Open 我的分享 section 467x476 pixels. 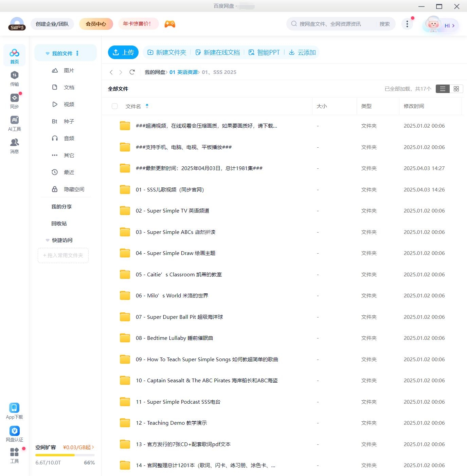(x=61, y=206)
